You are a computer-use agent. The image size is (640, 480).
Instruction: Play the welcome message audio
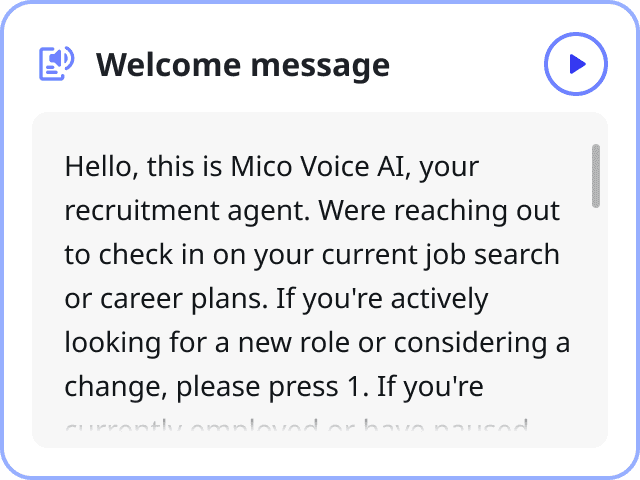pyautogui.click(x=576, y=64)
